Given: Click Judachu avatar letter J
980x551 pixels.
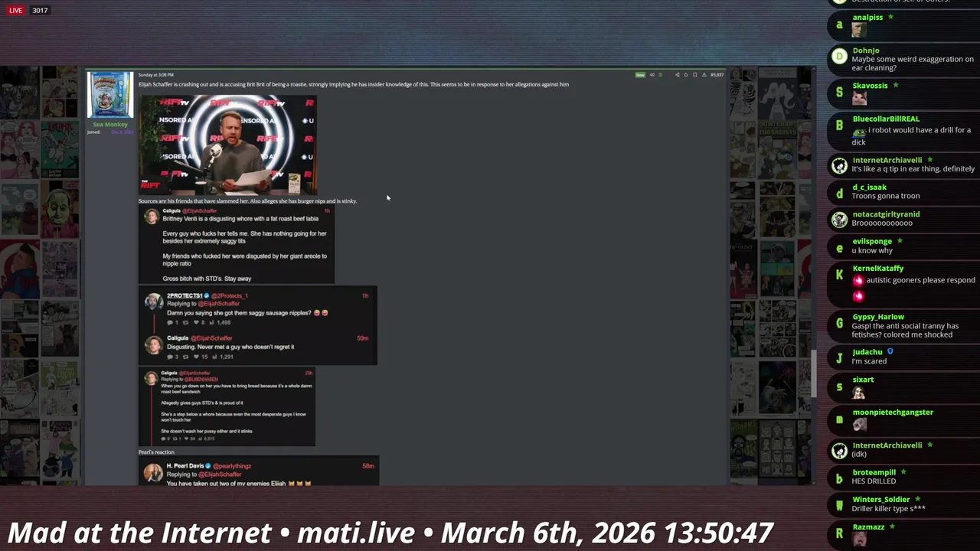Looking at the screenshot, I should 839,357.
